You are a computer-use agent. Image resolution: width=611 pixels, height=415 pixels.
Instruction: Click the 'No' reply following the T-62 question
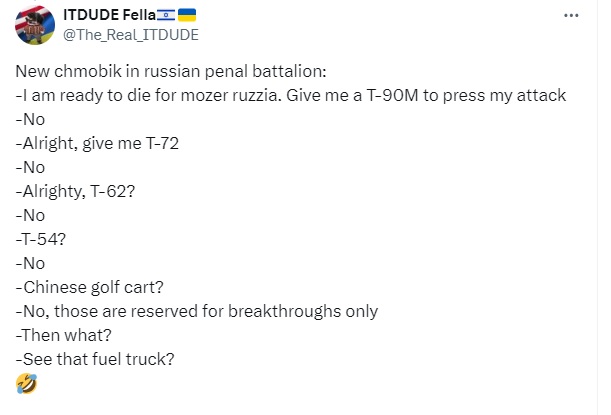click(30, 215)
